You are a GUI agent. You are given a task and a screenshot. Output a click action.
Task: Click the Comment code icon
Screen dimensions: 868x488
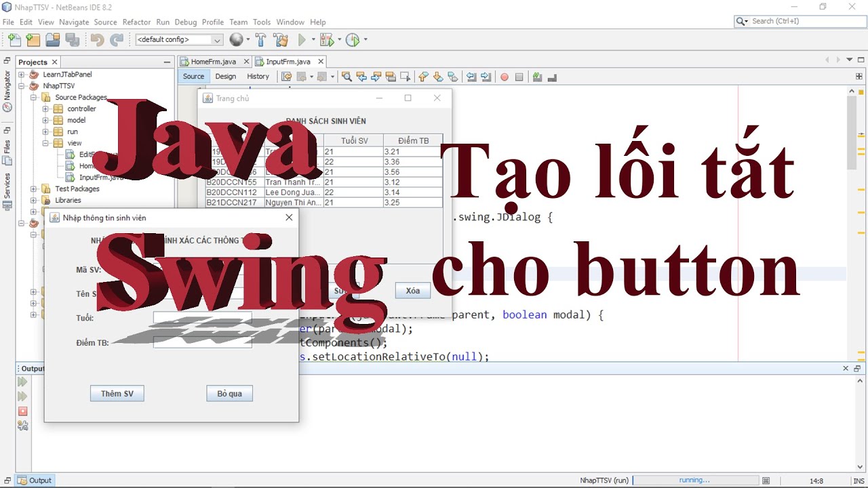pos(537,77)
